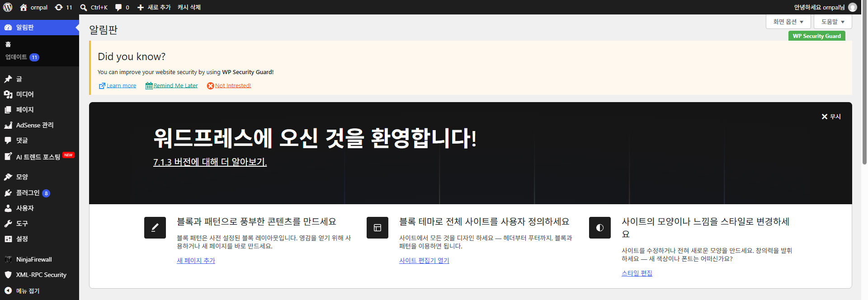The width and height of the screenshot is (868, 300).
Task: Open the 모양 appearance brush icon
Action: point(8,177)
